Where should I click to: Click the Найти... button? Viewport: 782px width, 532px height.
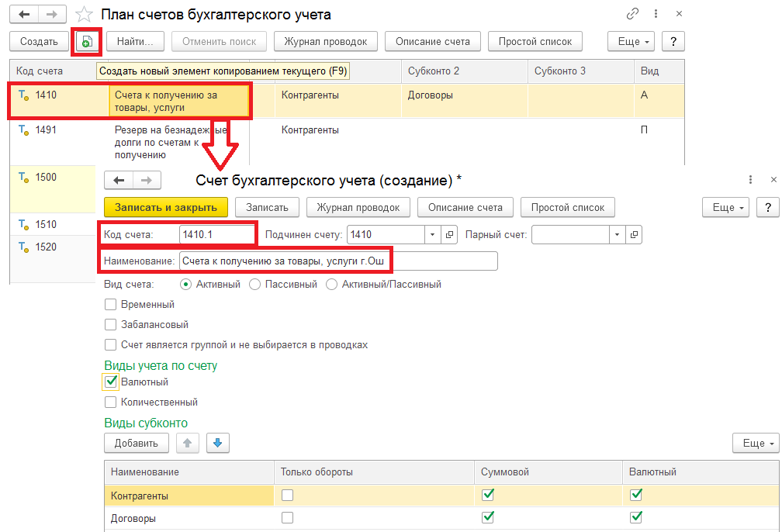pyautogui.click(x=134, y=42)
